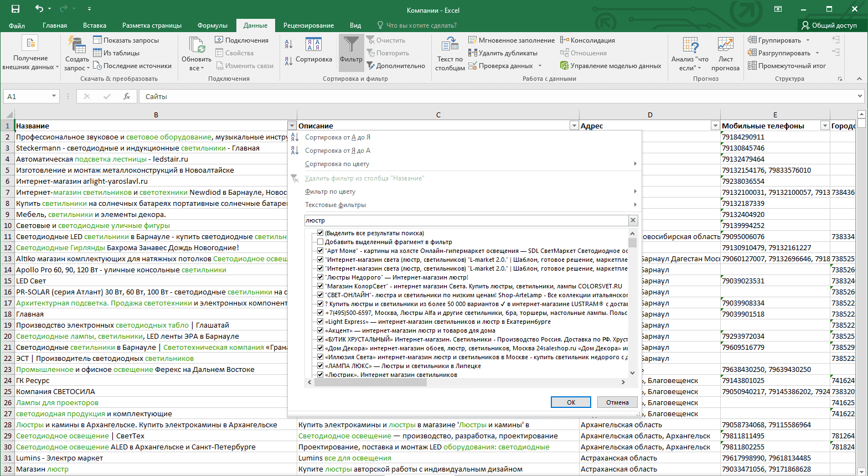Click Лист прогноза
The height and width of the screenshot is (476, 868).
coord(725,54)
